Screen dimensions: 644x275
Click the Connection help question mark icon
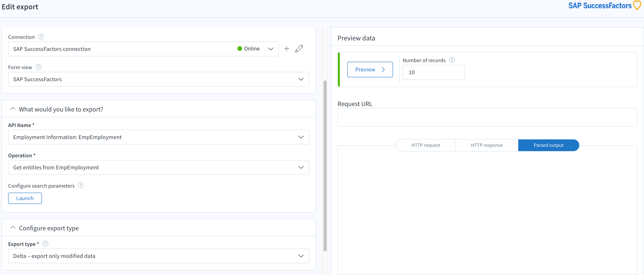coord(41,37)
